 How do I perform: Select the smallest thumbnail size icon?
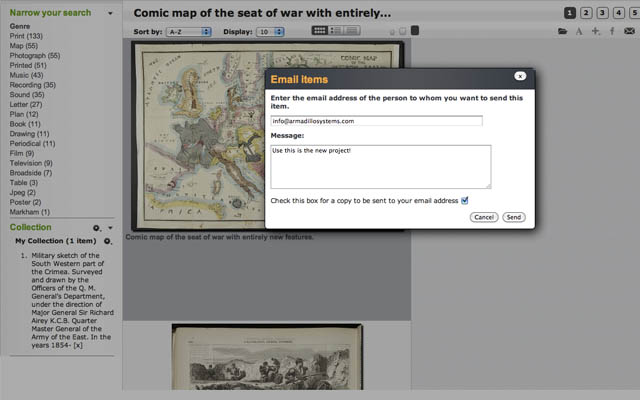tap(392, 32)
